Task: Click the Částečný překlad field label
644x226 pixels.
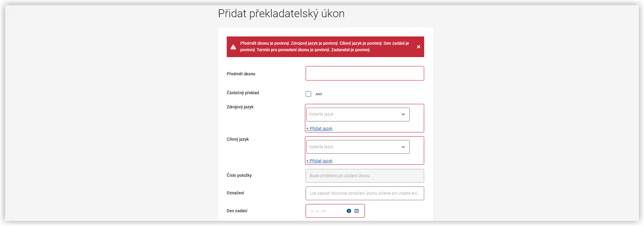Action: [243, 93]
